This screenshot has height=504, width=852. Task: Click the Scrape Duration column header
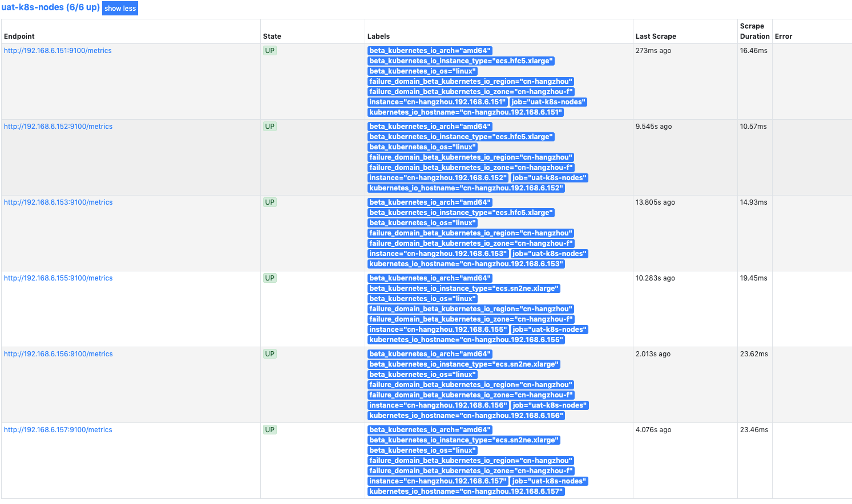[754, 31]
